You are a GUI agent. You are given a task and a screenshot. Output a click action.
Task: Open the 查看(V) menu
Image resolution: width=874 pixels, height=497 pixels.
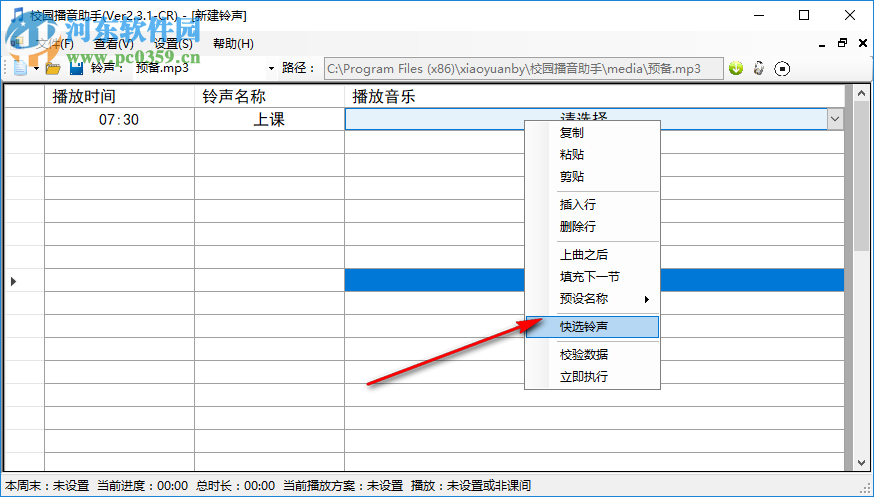tap(114, 43)
